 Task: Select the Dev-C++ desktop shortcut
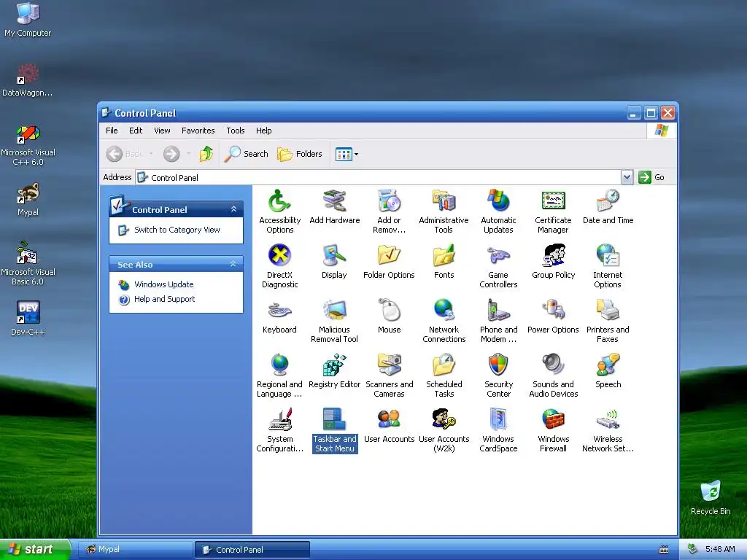28,318
